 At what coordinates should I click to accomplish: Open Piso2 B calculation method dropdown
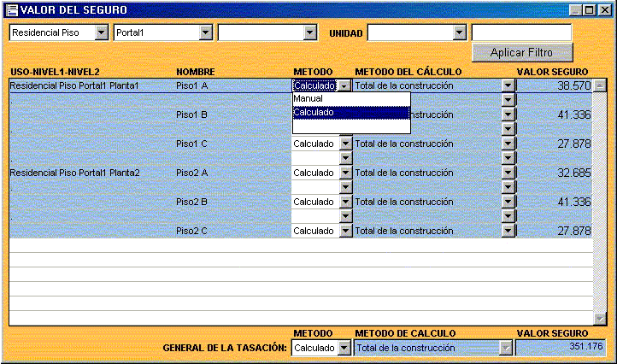(508, 202)
